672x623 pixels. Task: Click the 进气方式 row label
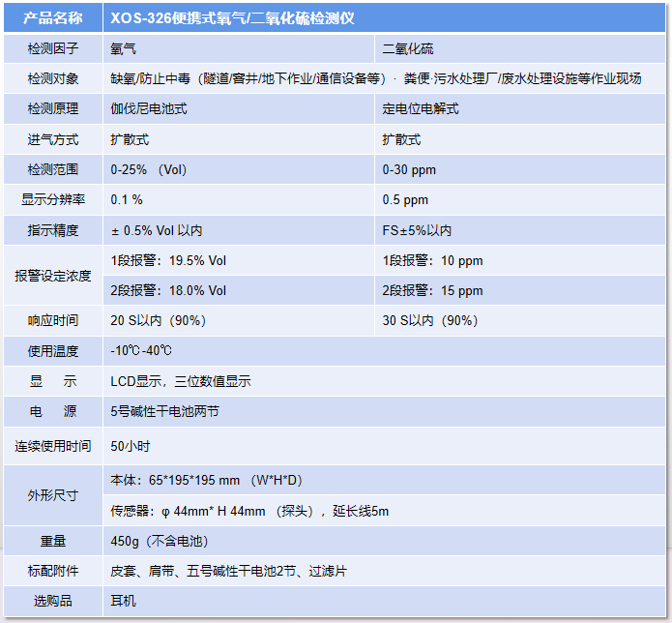click(x=53, y=139)
